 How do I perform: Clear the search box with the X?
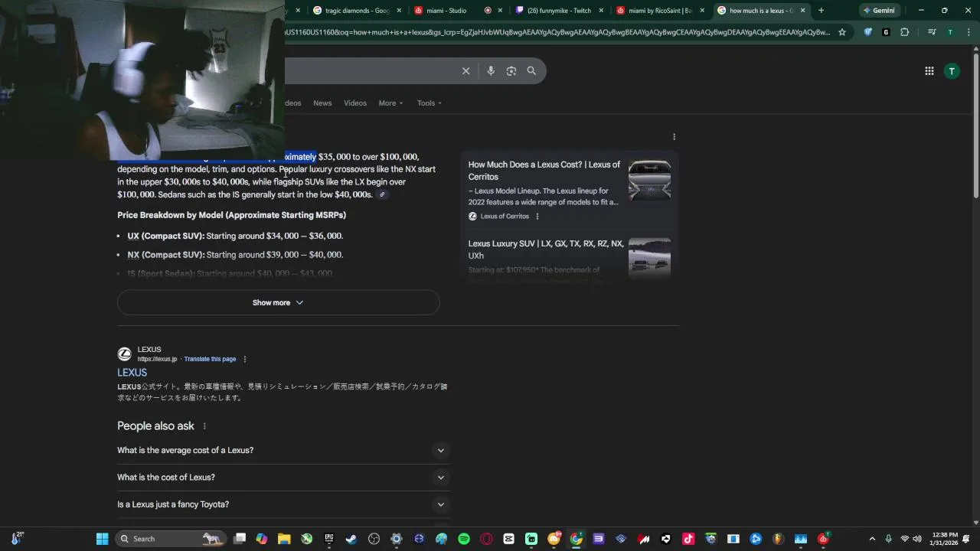tap(465, 71)
